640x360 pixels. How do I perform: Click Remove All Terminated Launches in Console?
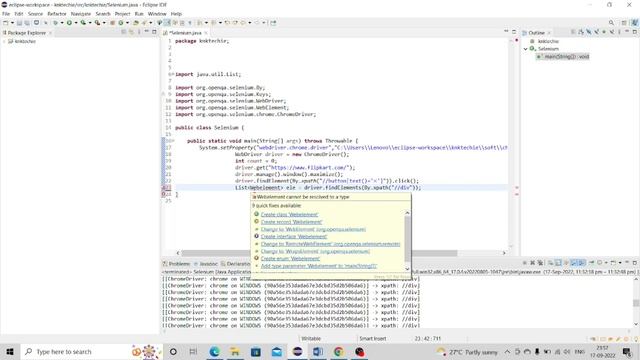[540, 263]
